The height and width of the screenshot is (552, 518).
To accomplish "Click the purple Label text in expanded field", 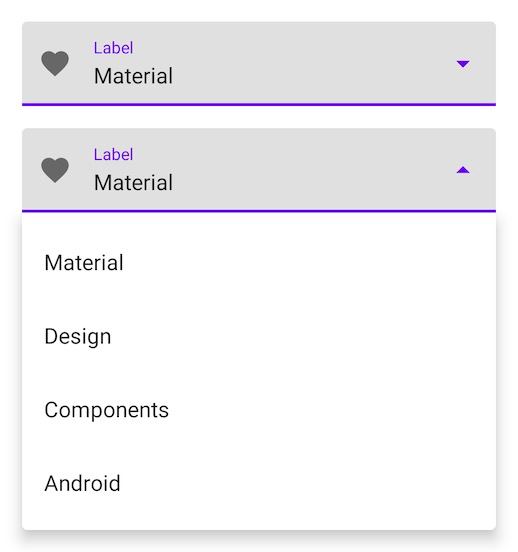I will pos(113,155).
